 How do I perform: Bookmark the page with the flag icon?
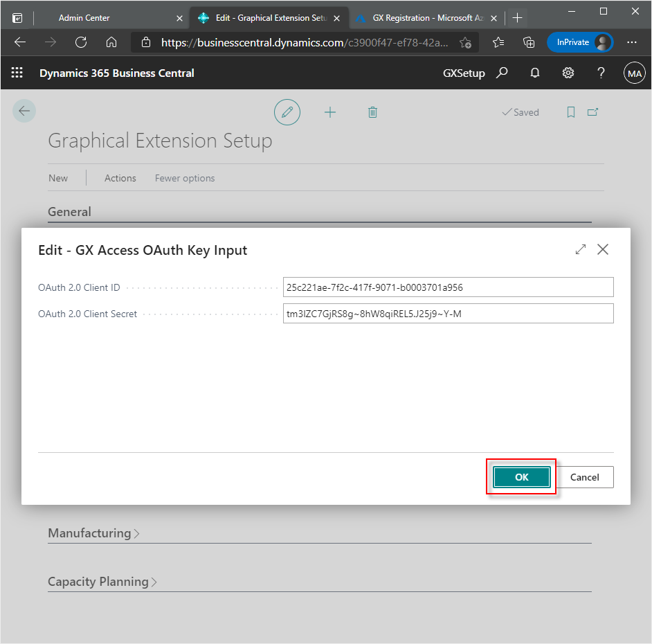tap(570, 111)
